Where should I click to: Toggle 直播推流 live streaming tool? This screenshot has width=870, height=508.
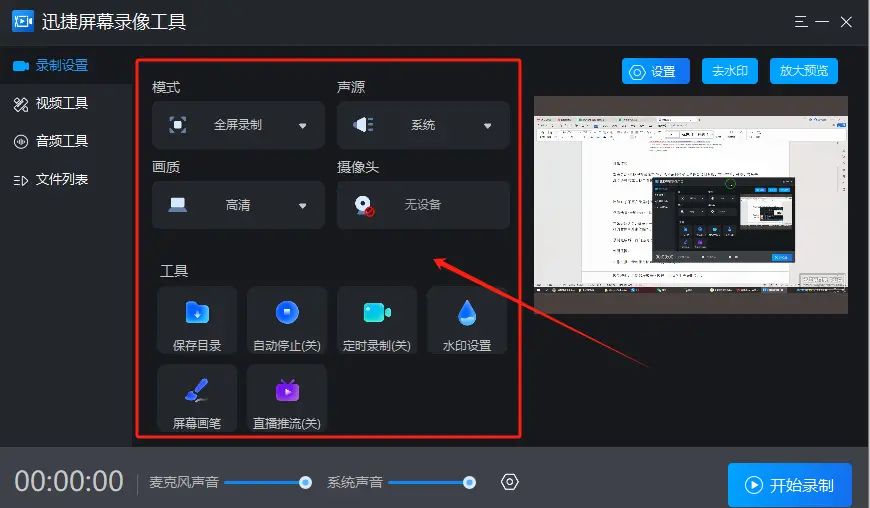point(287,398)
